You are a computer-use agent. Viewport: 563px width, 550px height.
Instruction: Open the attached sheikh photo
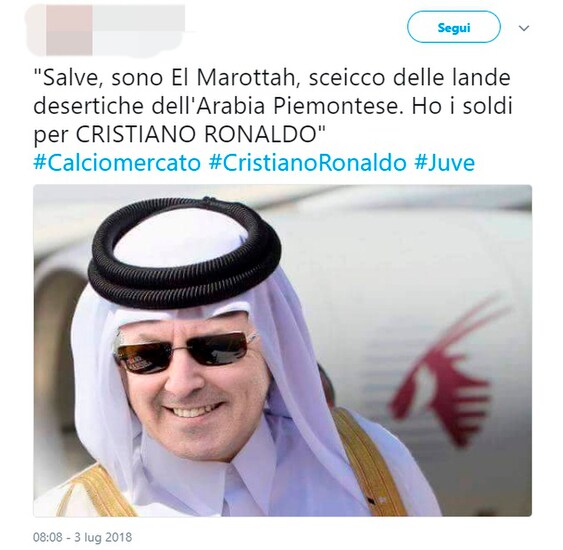click(283, 350)
